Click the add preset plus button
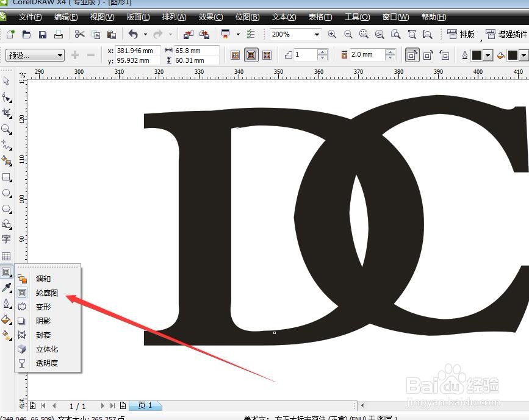The height and width of the screenshot is (420, 529). tap(75, 55)
